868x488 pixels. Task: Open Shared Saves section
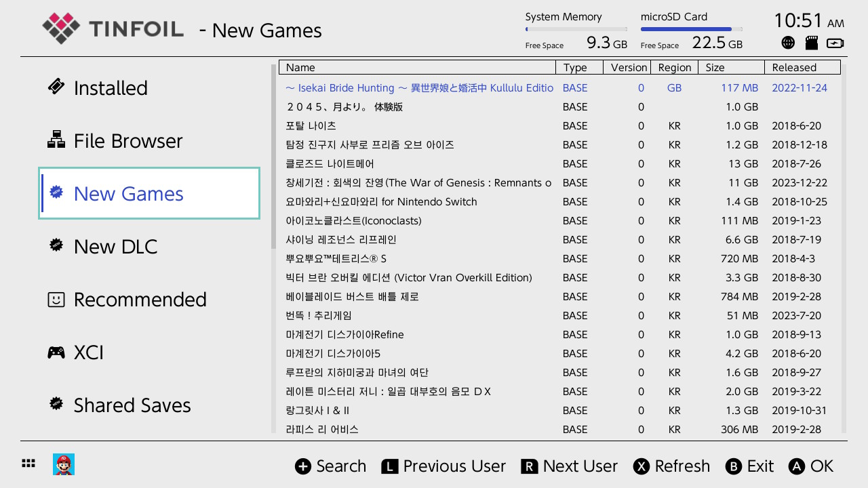click(149, 405)
